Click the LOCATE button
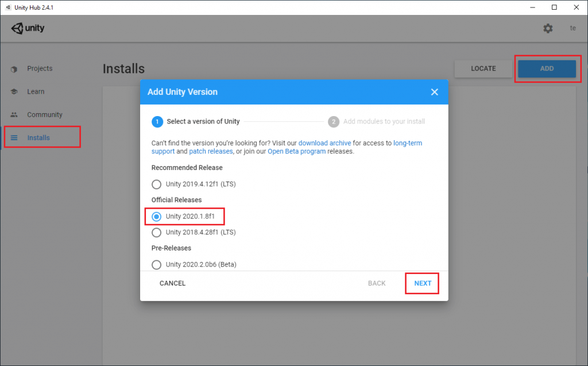Screen dimensions: 588x366 click(483, 69)
